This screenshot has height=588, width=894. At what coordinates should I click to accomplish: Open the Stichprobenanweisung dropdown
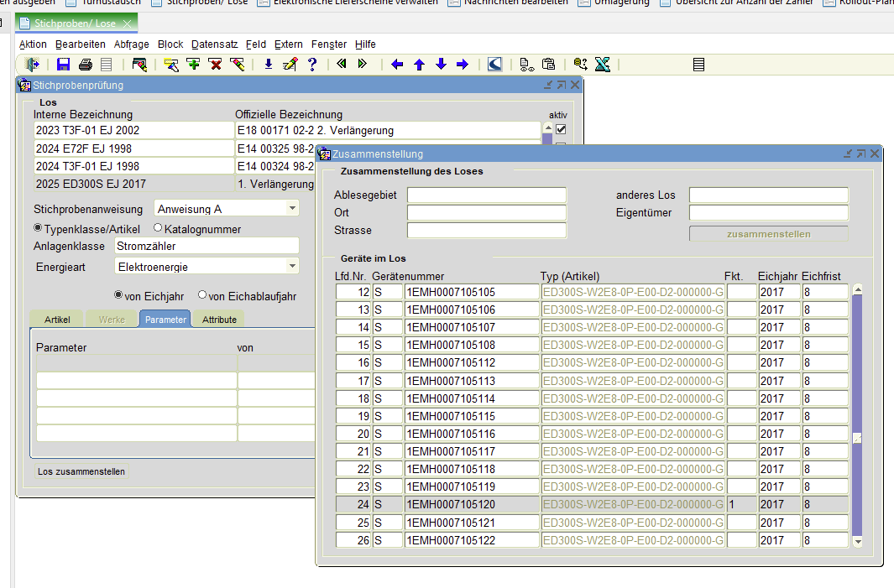(292, 208)
